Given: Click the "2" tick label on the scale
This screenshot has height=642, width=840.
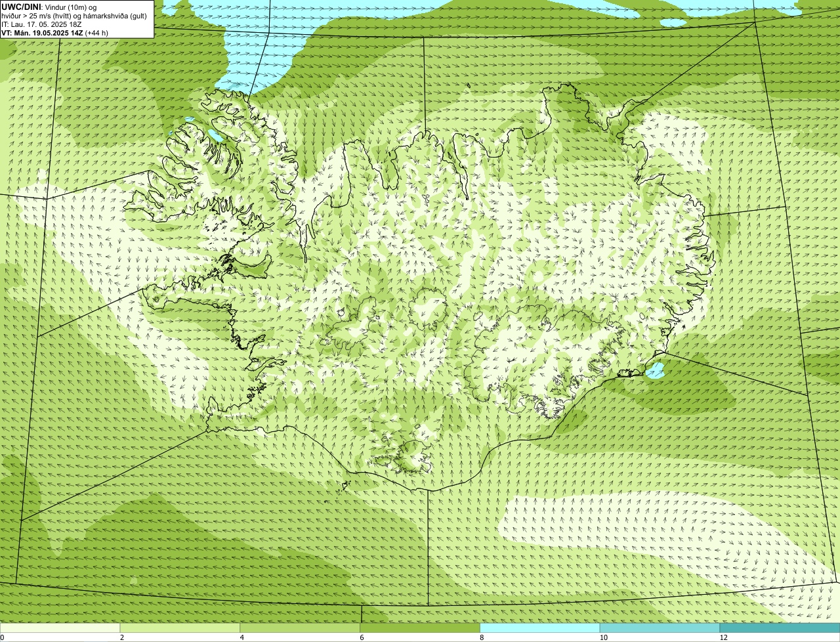Looking at the screenshot, I should (x=122, y=637).
